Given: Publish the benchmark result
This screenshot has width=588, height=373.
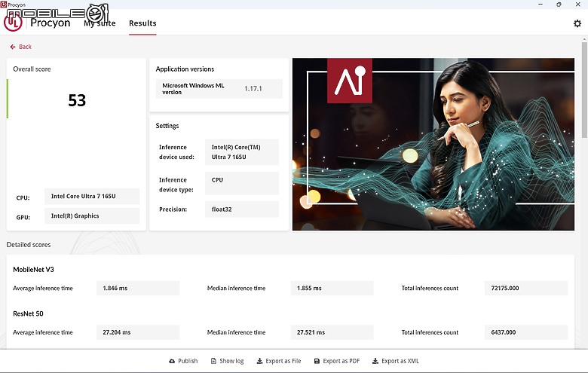Looking at the screenshot, I should pos(183,361).
